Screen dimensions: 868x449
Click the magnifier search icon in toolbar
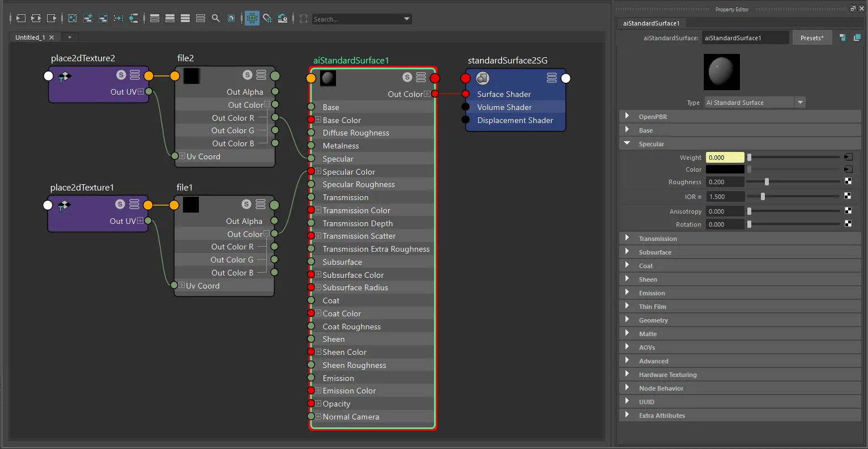[216, 19]
